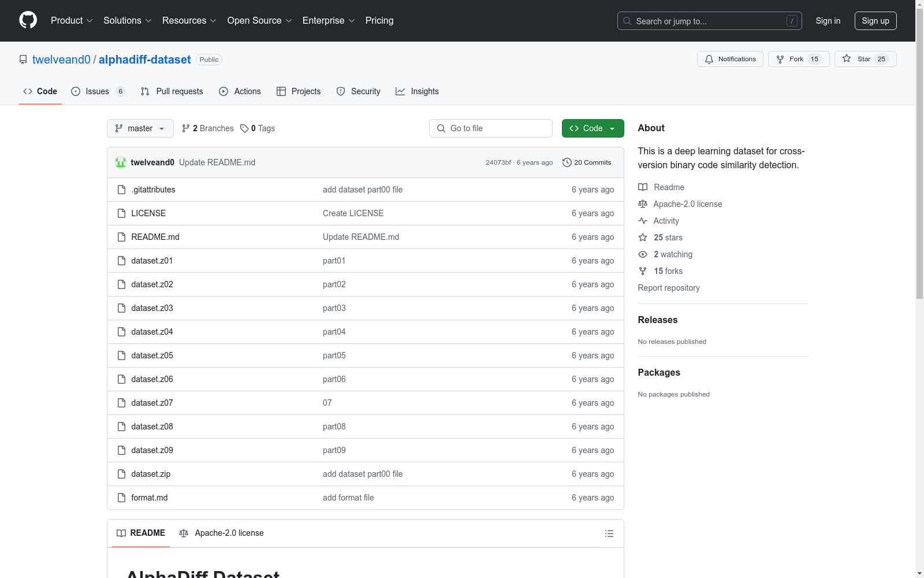Switch to the Pull requests tab
The width and height of the screenshot is (924, 578).
[172, 91]
